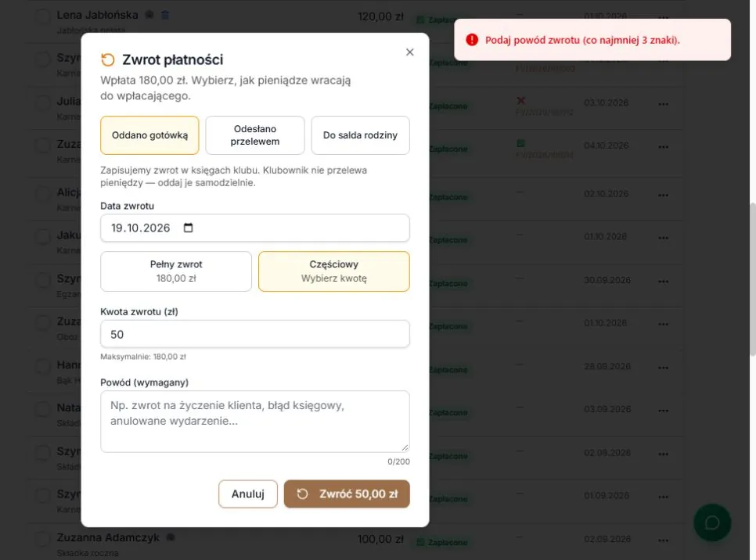Click the blue trash icon beside Lena Jabłońska

click(165, 15)
